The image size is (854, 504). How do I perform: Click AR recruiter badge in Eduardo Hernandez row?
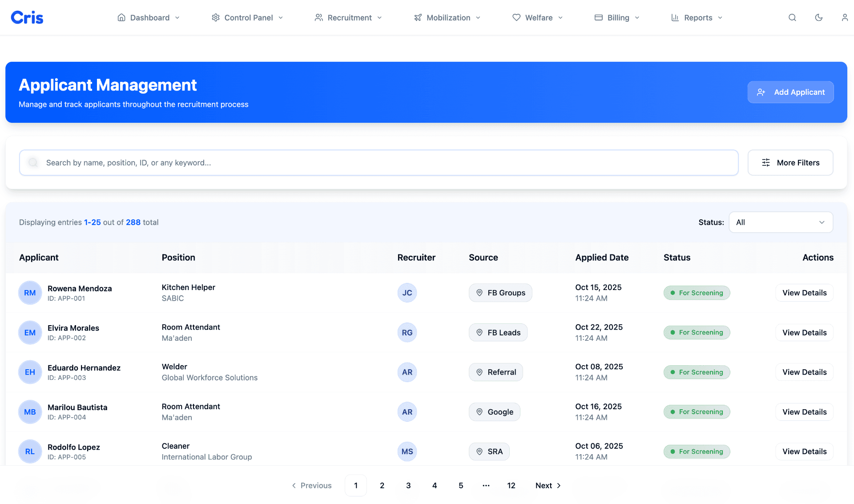[x=407, y=372]
